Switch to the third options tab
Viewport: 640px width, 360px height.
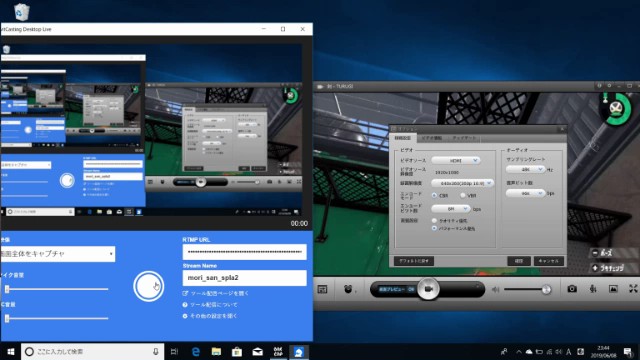coord(464,138)
